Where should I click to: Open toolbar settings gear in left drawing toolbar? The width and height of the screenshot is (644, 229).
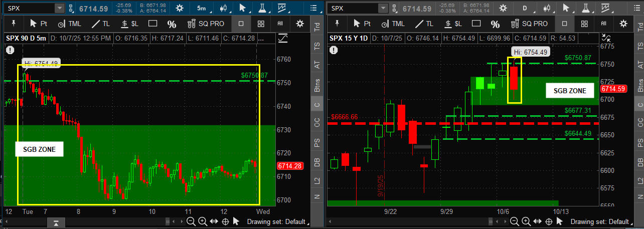[x=299, y=24]
